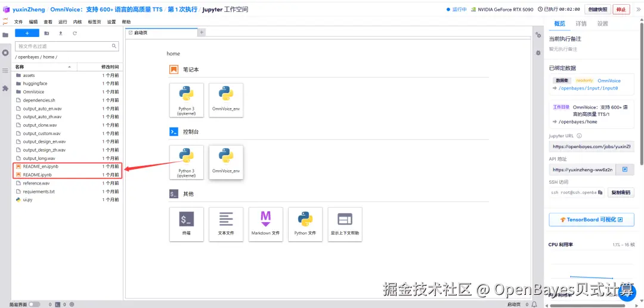Launch Python 3 (ipykernel) notebook

187,100
